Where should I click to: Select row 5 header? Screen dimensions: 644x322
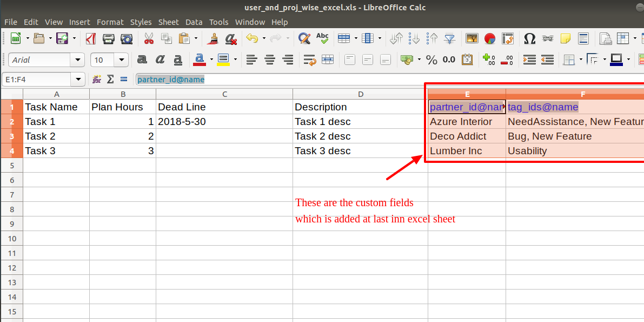(x=12, y=165)
